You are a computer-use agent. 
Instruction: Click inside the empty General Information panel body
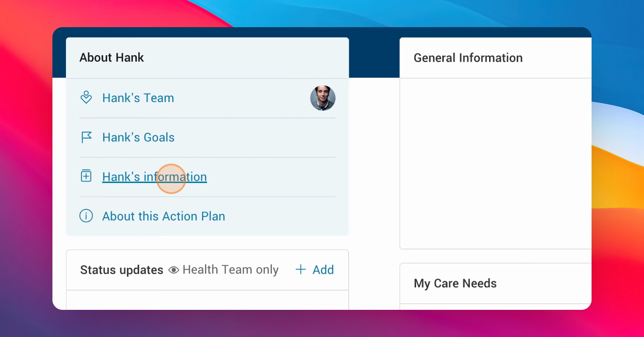coord(496,163)
